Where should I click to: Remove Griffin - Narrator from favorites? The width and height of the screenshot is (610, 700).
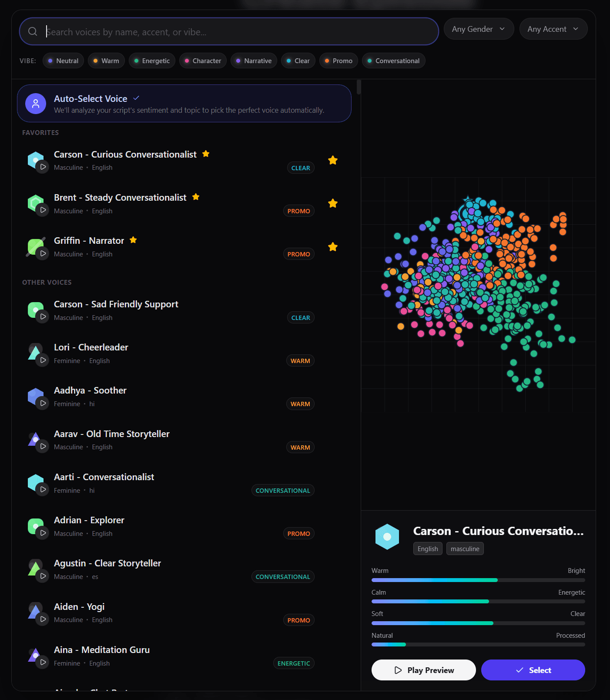(x=333, y=247)
